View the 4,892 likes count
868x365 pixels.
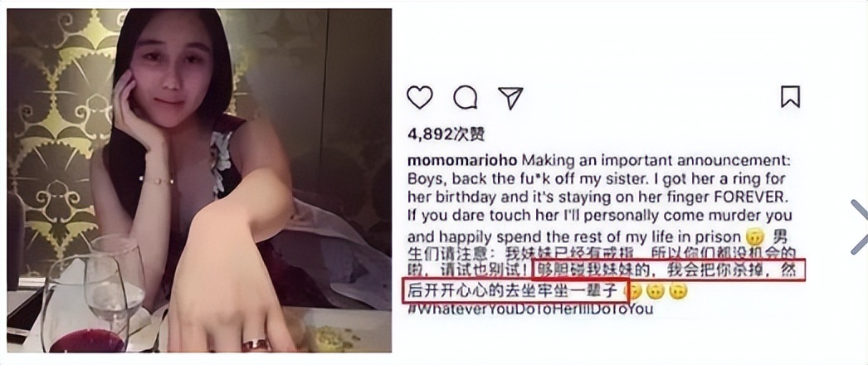(446, 134)
